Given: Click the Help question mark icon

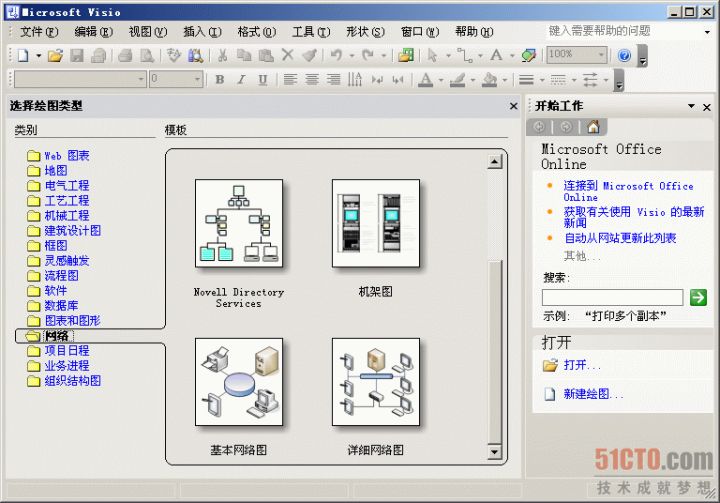Looking at the screenshot, I should pyautogui.click(x=624, y=56).
